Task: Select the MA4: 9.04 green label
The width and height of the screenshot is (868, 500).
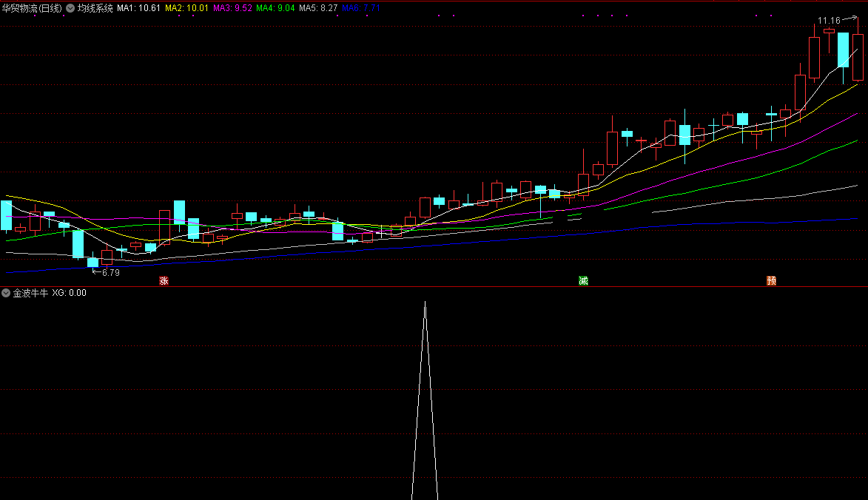Action: tap(275, 8)
